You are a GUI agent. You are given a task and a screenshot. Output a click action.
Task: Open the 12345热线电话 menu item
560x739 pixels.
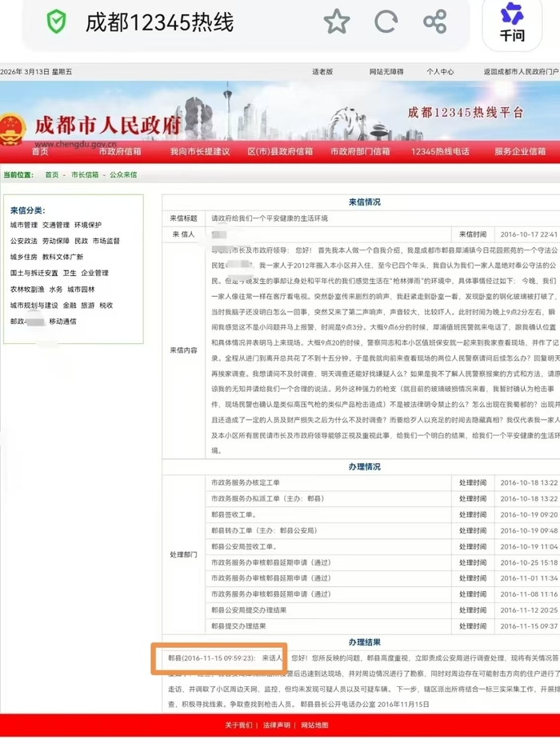[440, 151]
